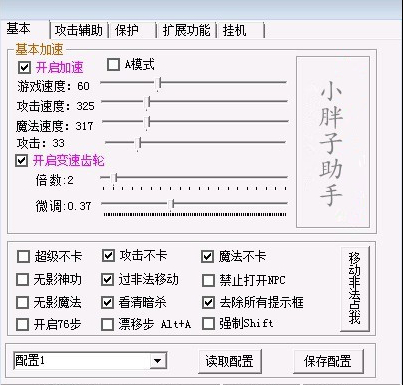Click the 基本加速 group title

39,49
